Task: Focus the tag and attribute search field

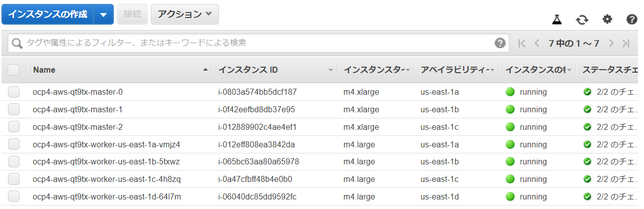Action: click(x=258, y=43)
